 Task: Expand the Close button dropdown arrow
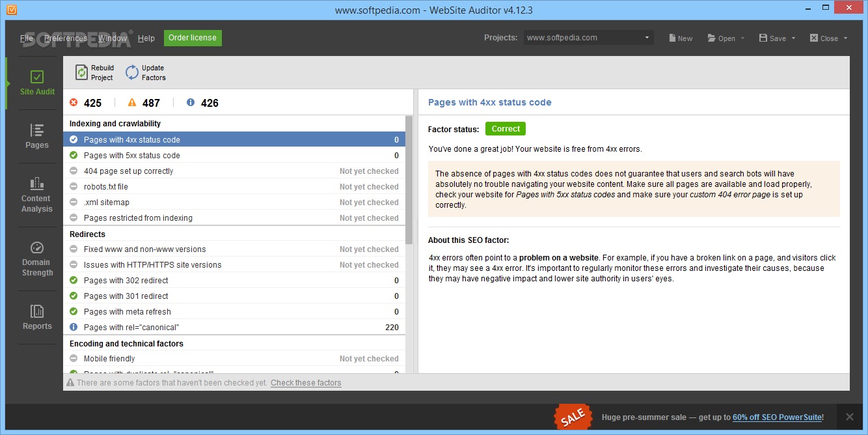[845, 38]
